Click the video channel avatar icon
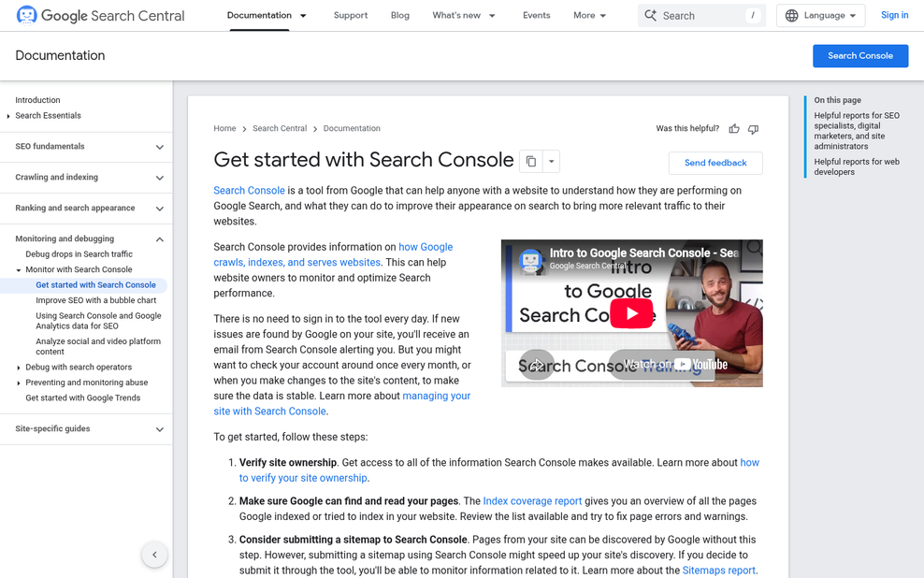This screenshot has width=924, height=578. (531, 260)
